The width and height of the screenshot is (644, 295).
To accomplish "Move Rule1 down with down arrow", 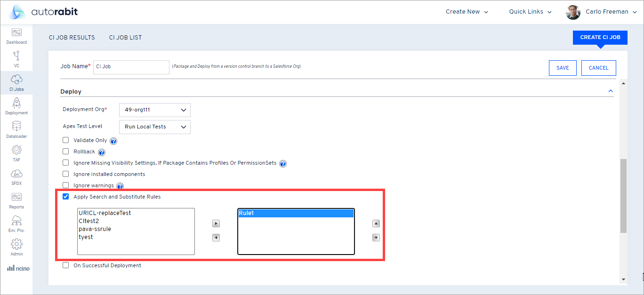I will (x=376, y=238).
